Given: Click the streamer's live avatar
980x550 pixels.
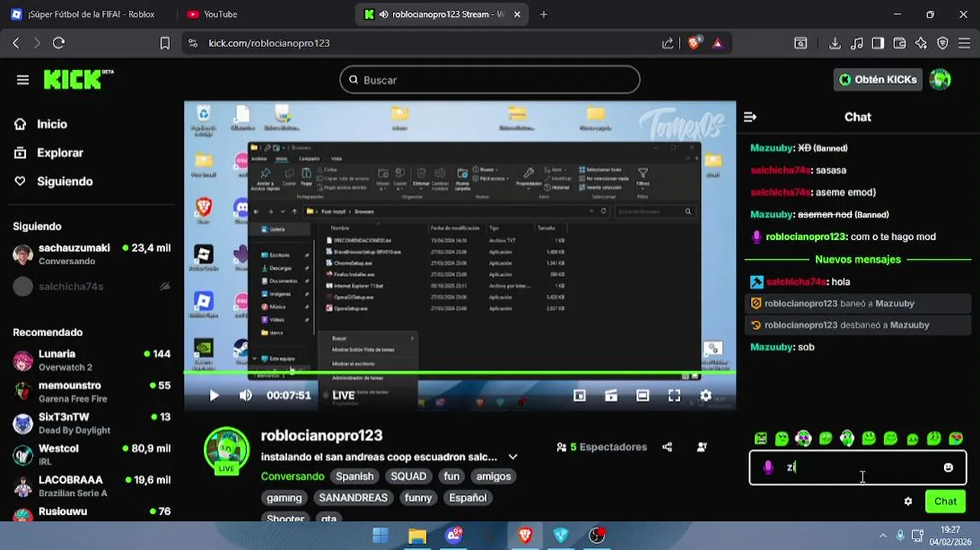Looking at the screenshot, I should [227, 450].
